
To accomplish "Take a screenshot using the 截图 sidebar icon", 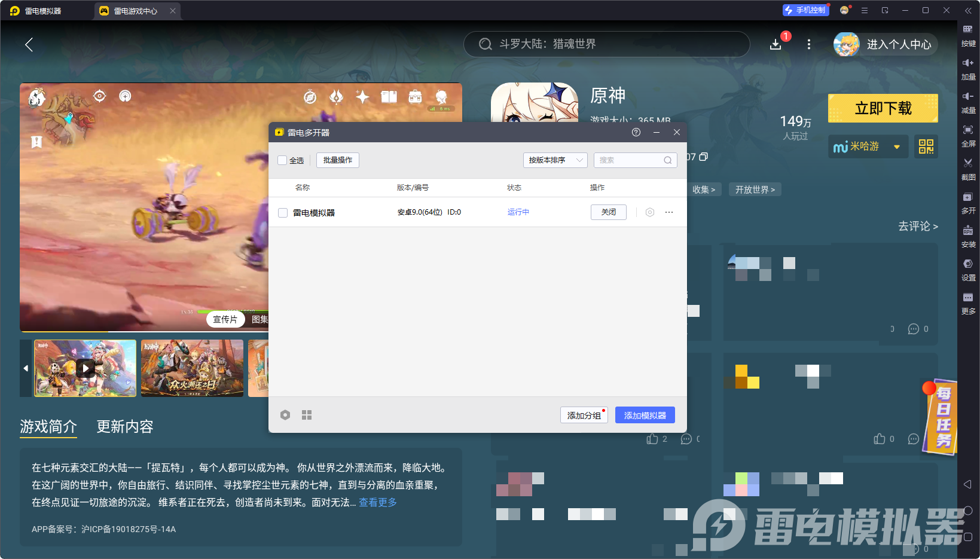I will 969,170.
